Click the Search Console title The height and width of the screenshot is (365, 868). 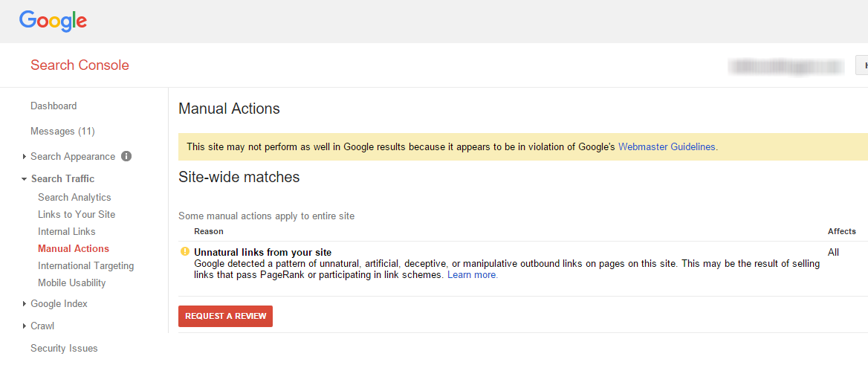pos(80,65)
